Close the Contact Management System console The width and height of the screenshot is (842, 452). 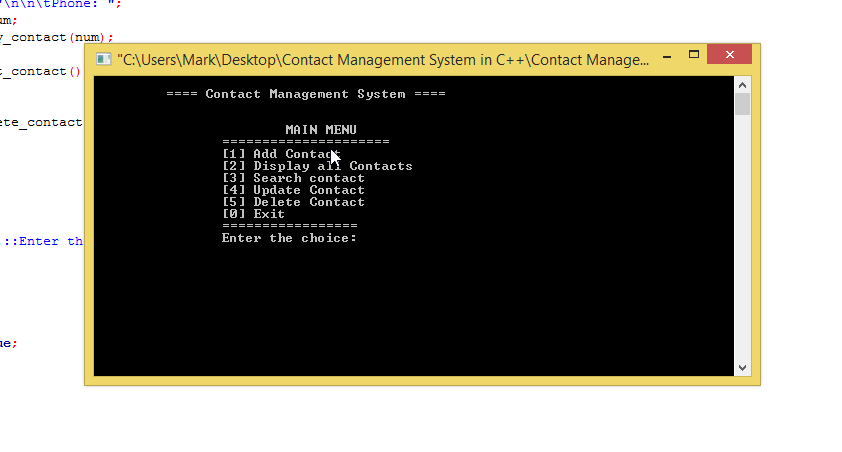click(x=730, y=55)
